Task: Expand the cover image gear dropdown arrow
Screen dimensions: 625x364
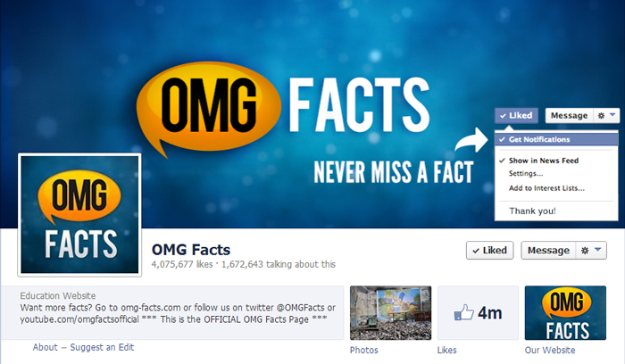Action: [x=612, y=115]
